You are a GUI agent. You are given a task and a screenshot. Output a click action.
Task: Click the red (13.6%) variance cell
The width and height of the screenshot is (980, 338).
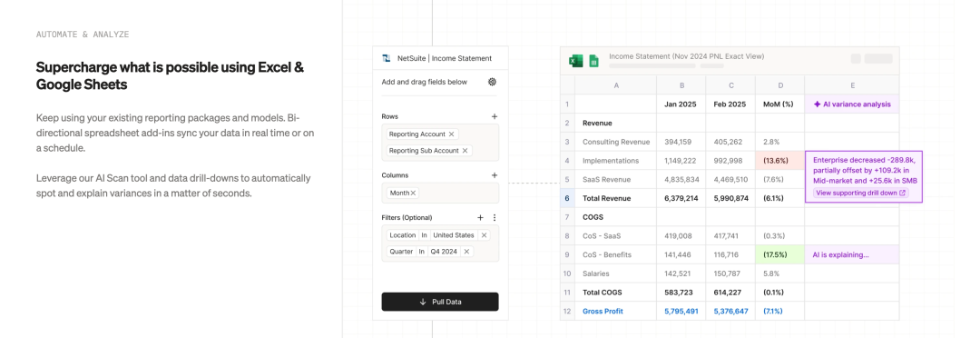click(x=780, y=161)
